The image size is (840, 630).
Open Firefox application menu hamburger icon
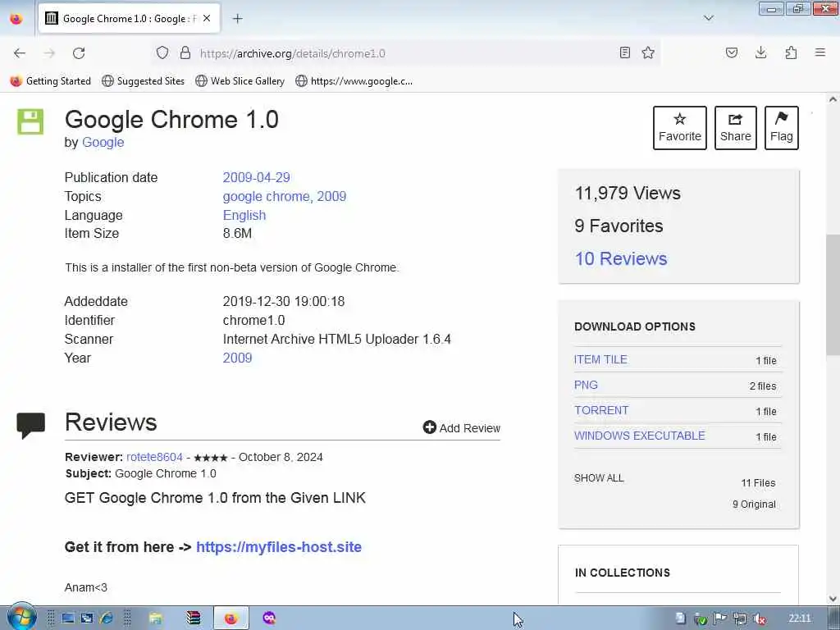820,52
